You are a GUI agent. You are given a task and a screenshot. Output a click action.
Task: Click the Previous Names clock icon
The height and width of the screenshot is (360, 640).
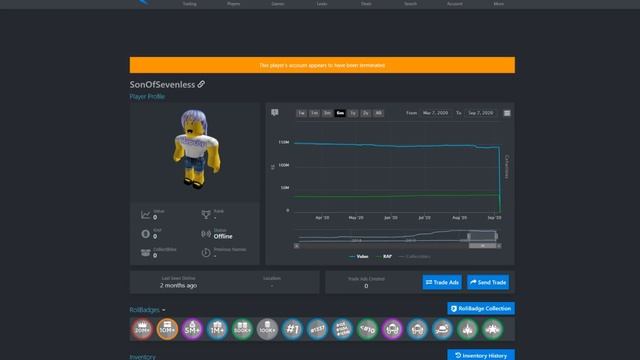206,253
